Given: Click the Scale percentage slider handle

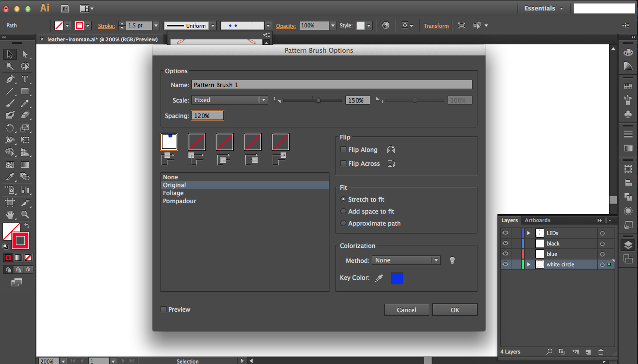Looking at the screenshot, I should [318, 100].
